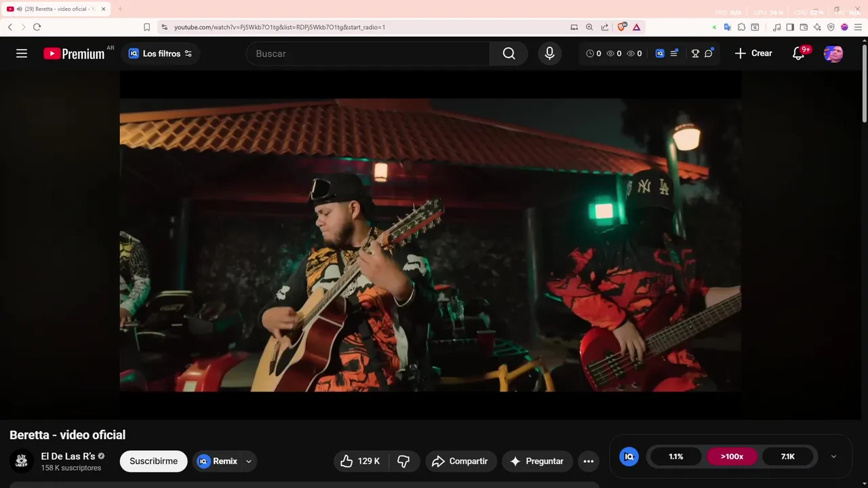Toggle the browser sidebar panel

coord(790,27)
